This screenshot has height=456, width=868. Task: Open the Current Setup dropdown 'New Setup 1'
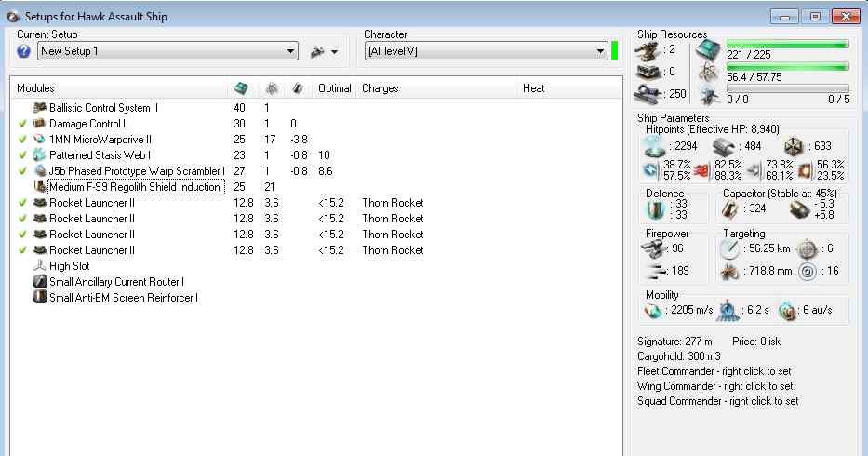tap(167, 51)
